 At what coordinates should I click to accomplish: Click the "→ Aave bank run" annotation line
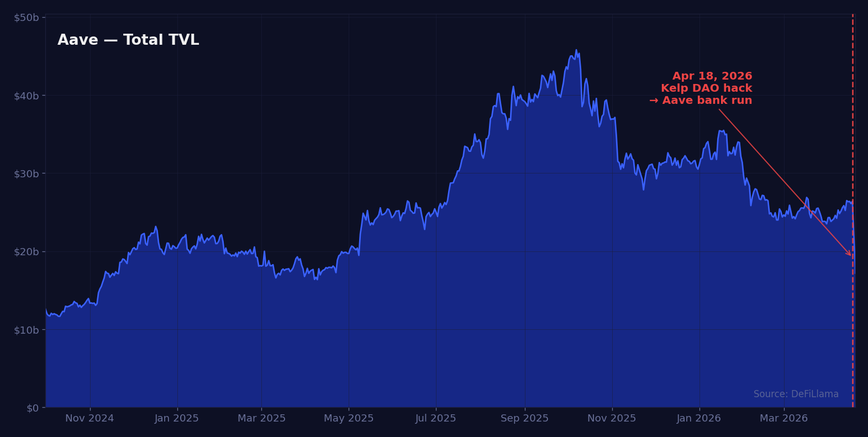point(701,101)
